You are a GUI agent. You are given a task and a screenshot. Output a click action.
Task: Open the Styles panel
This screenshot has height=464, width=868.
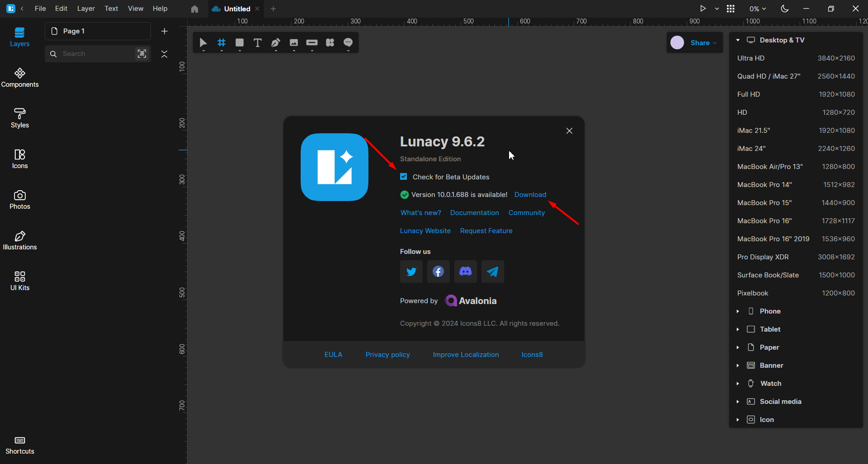pyautogui.click(x=19, y=118)
